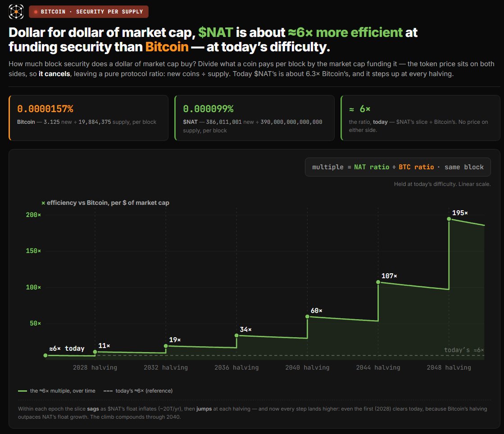Click 'Held at today's difficulty. Linear scale.' note

442,184
